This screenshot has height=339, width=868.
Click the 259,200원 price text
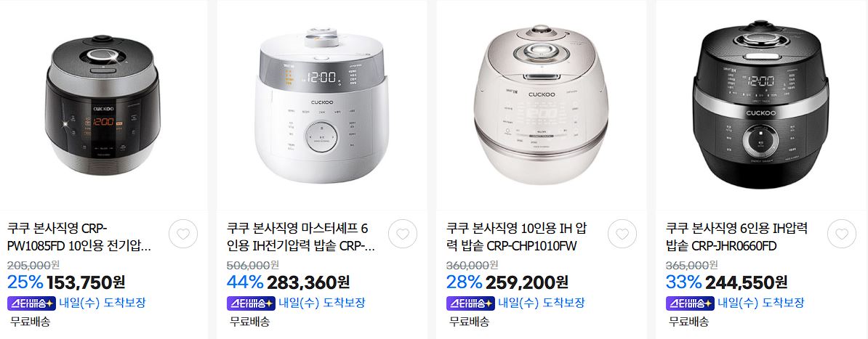[x=527, y=282]
